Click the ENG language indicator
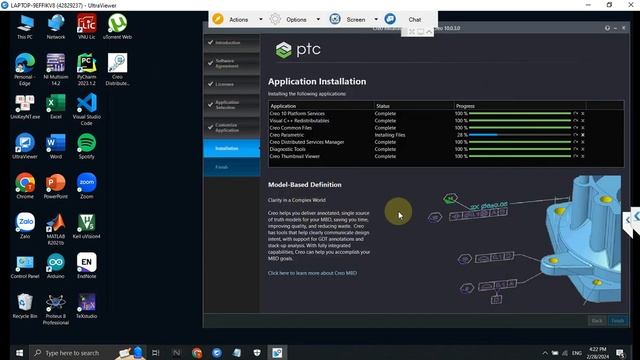Image resolution: width=640 pixels, height=360 pixels. tap(577, 353)
